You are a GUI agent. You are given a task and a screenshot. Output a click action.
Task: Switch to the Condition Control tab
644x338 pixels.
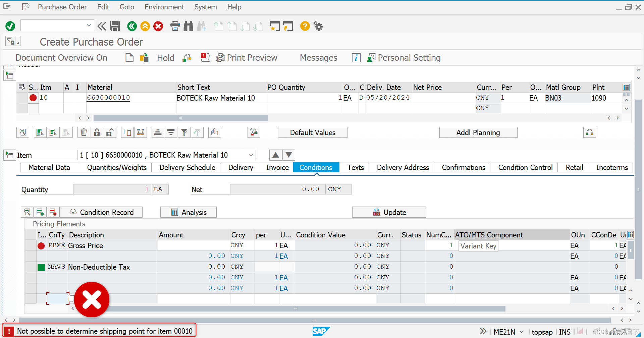tap(525, 167)
